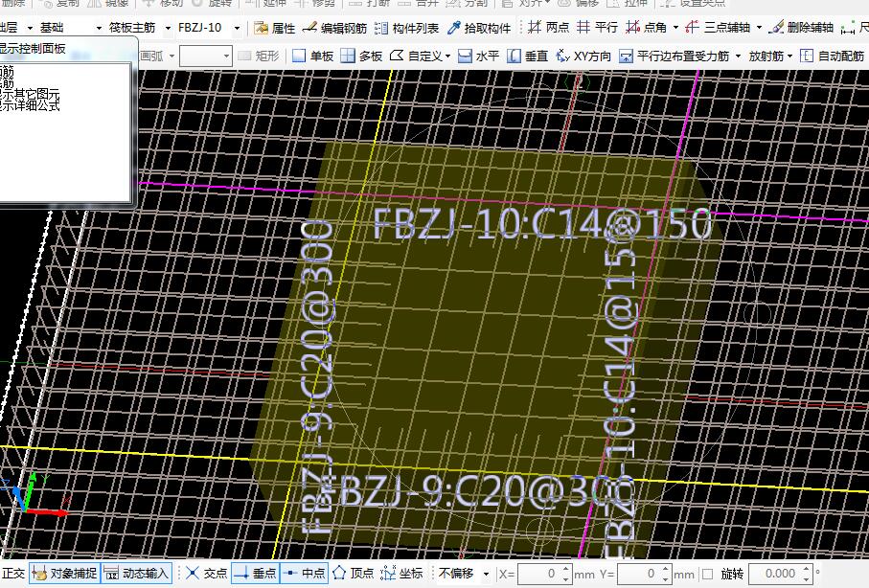Open the 构件列表 component list
Screen dimensions: 869x588
[407, 28]
